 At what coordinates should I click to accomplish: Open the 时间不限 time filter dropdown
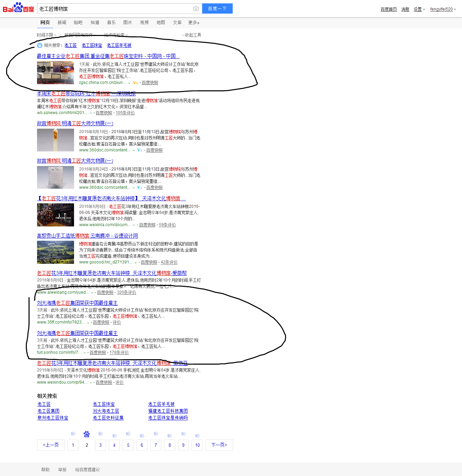(x=47, y=35)
